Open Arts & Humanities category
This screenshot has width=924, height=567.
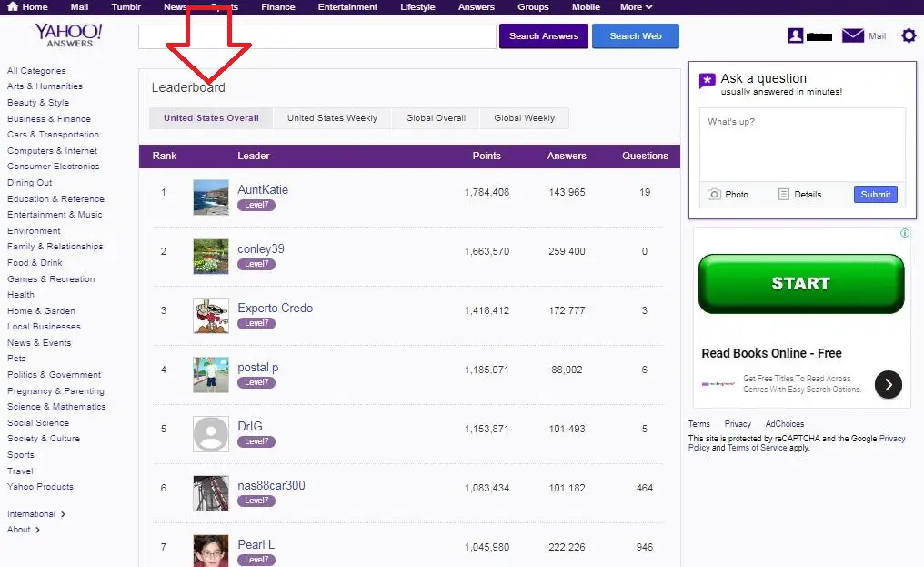pos(45,86)
